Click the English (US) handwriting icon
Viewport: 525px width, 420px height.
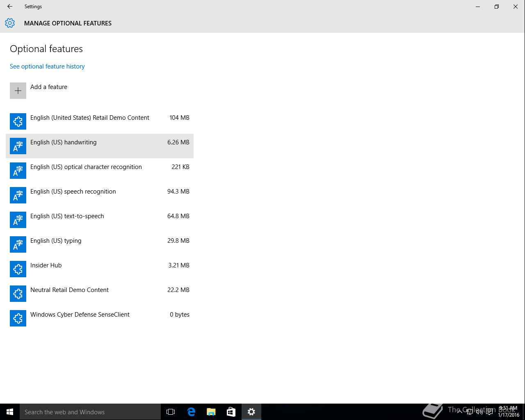pyautogui.click(x=18, y=146)
